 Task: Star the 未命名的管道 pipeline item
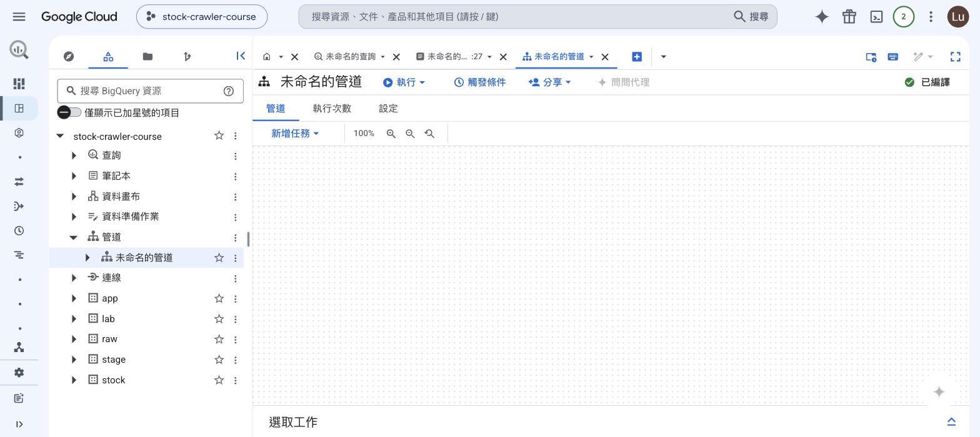pyautogui.click(x=219, y=257)
